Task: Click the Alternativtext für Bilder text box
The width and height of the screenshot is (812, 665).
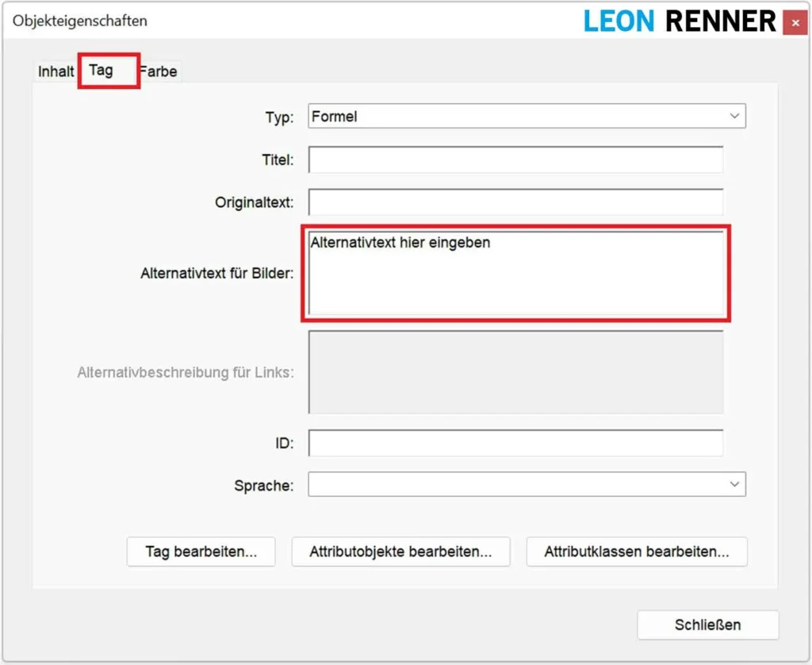Action: coord(515,273)
